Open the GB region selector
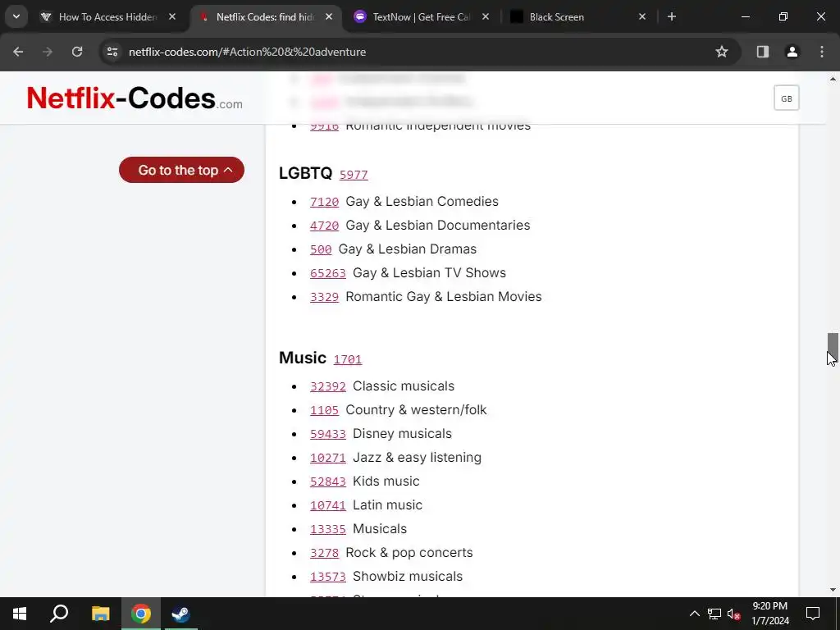 point(786,98)
